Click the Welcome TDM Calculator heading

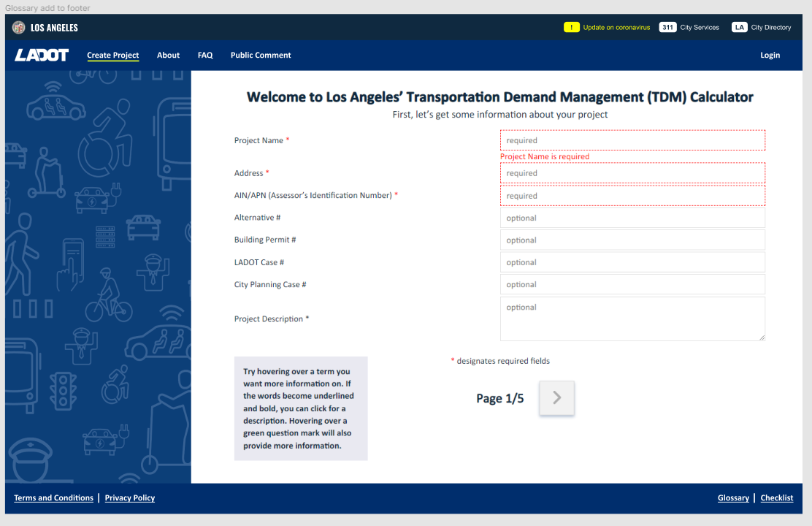499,97
